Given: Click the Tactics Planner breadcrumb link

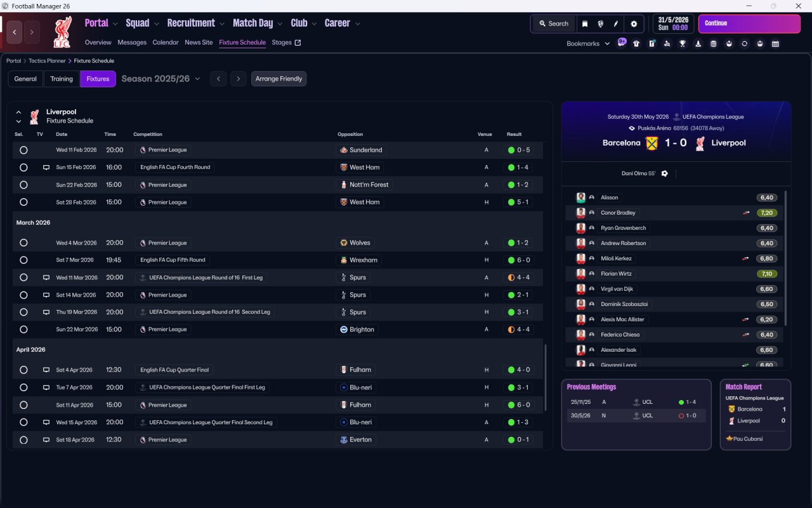Looking at the screenshot, I should pos(47,61).
